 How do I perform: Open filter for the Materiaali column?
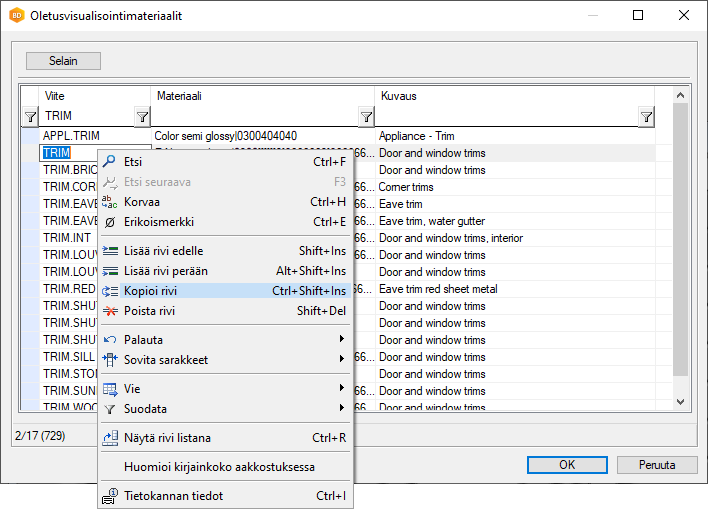point(366,117)
